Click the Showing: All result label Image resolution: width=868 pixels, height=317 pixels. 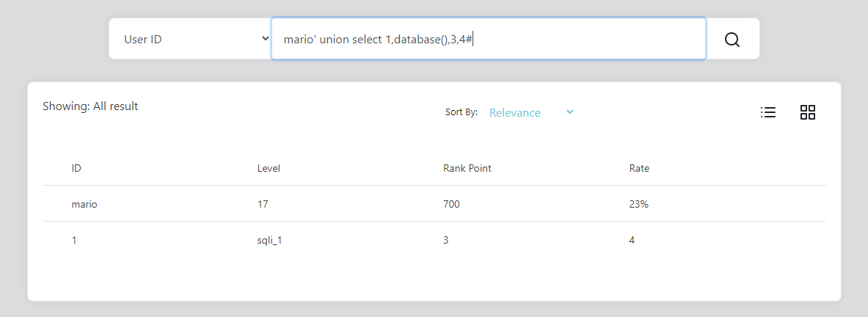tap(90, 106)
